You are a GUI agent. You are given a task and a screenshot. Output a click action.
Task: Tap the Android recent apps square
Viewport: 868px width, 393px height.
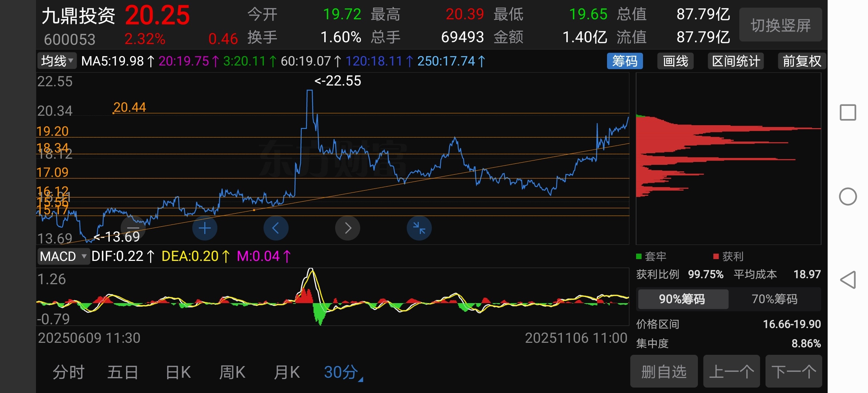click(x=848, y=112)
